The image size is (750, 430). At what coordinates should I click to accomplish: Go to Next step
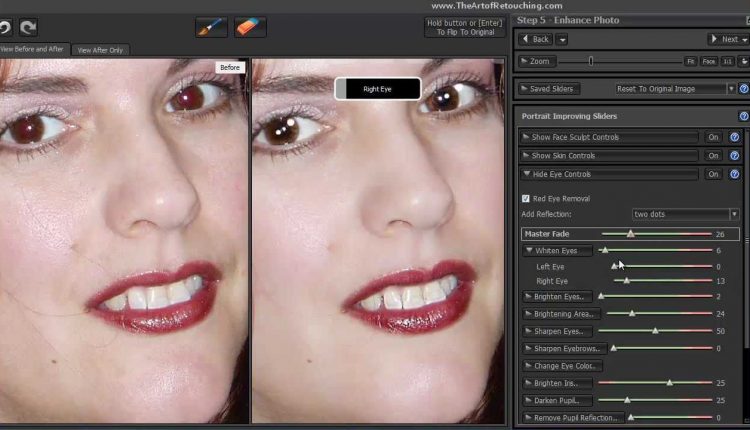point(726,39)
